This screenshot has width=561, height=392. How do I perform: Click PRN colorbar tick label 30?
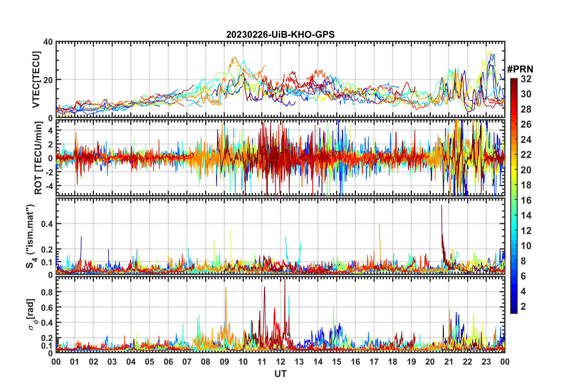click(x=526, y=94)
